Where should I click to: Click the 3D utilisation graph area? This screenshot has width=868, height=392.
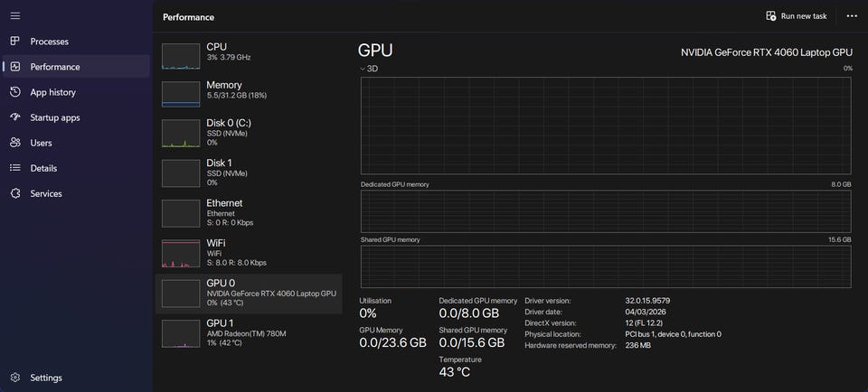606,126
